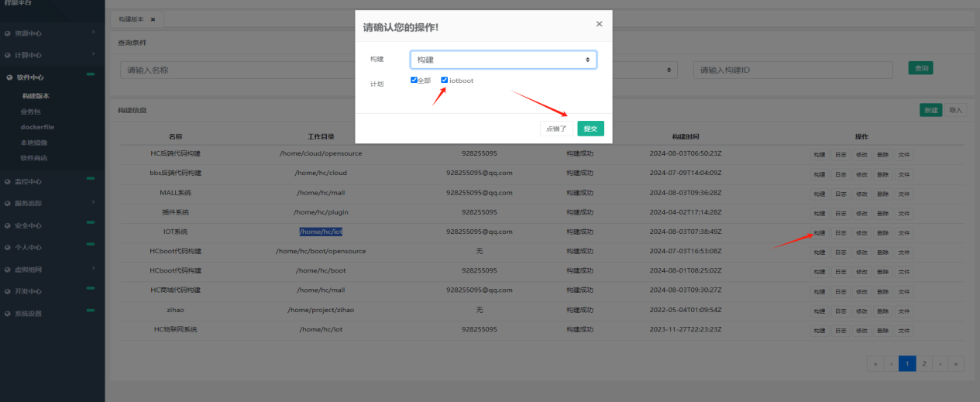Uncheck the 全部 checkbox
The width and height of the screenshot is (980, 402).
coord(414,80)
